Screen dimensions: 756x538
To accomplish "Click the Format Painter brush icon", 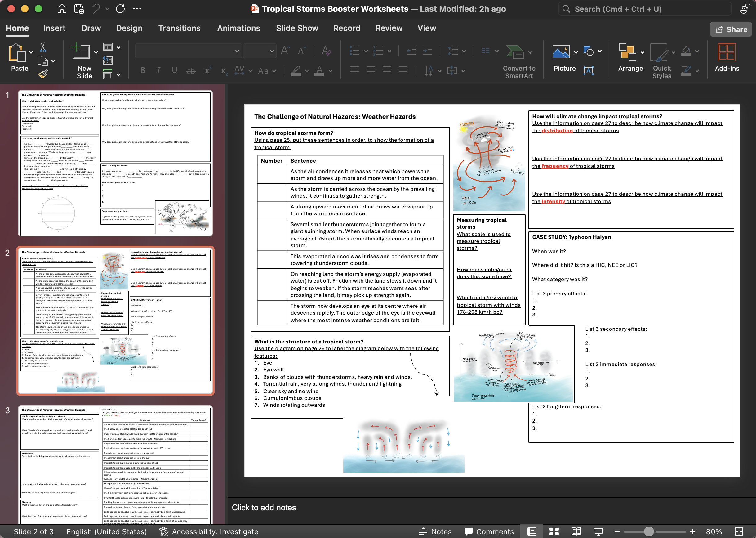I will tap(43, 74).
